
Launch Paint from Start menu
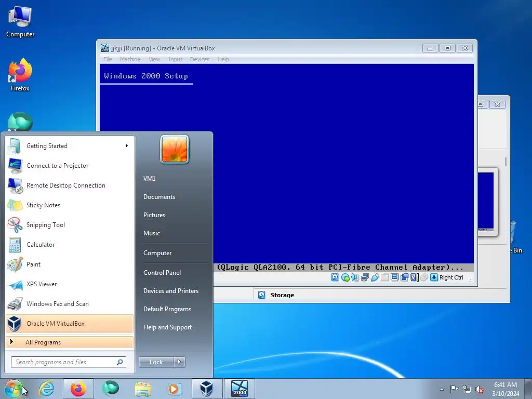(70, 264)
